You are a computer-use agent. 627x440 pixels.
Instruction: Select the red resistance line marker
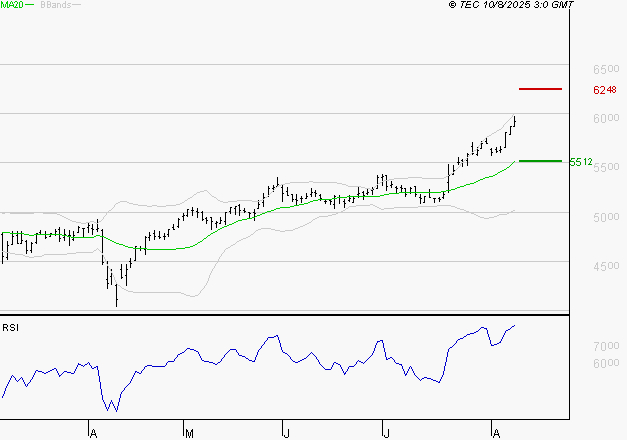click(541, 89)
